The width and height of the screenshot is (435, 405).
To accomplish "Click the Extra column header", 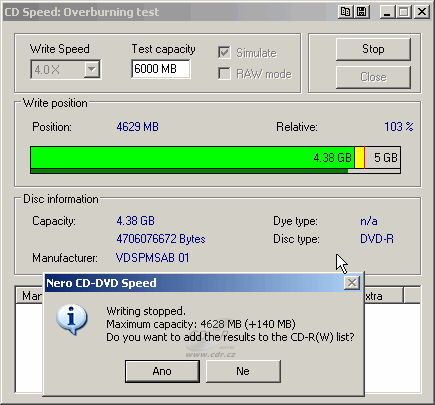I will point(383,296).
